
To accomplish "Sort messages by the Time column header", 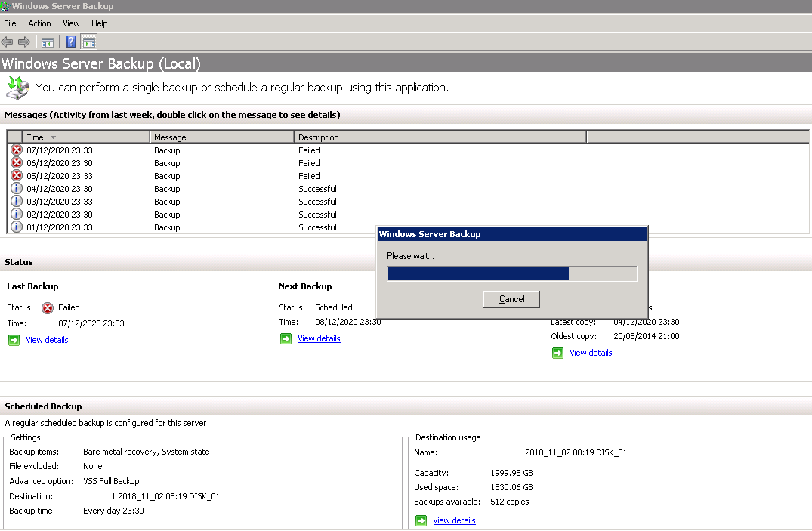I will coord(86,137).
